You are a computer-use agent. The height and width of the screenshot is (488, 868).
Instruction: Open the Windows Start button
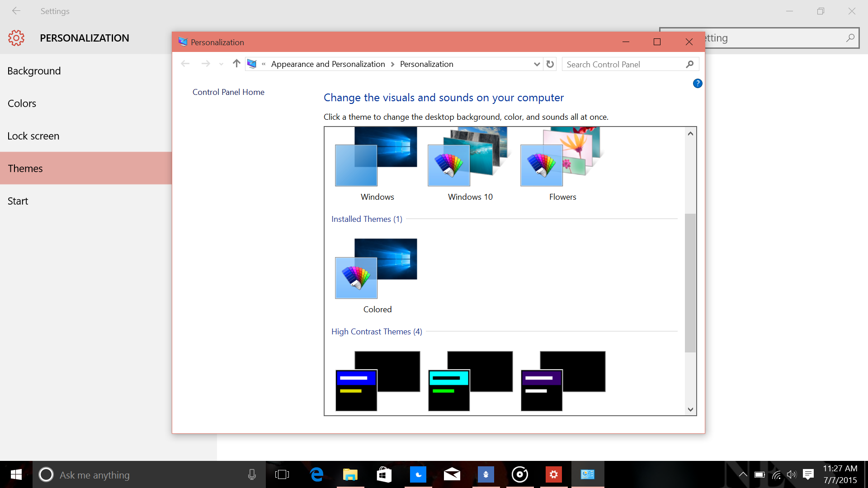[16, 474]
